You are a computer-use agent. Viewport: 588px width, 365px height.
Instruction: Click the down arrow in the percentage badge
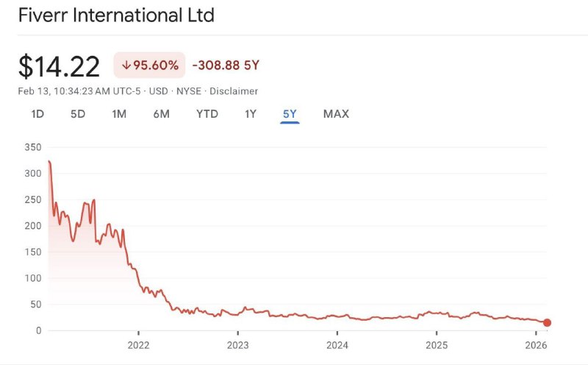point(126,65)
